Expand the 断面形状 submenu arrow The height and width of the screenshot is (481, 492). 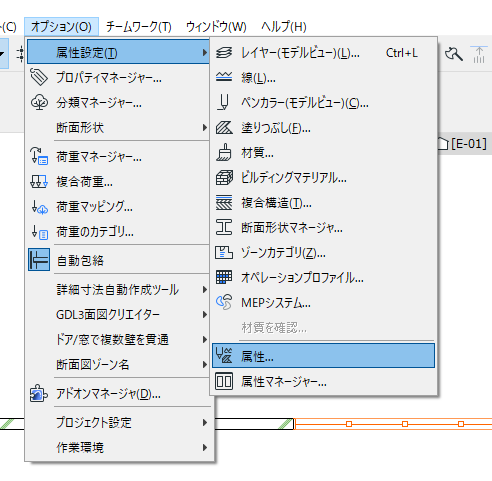205,128
